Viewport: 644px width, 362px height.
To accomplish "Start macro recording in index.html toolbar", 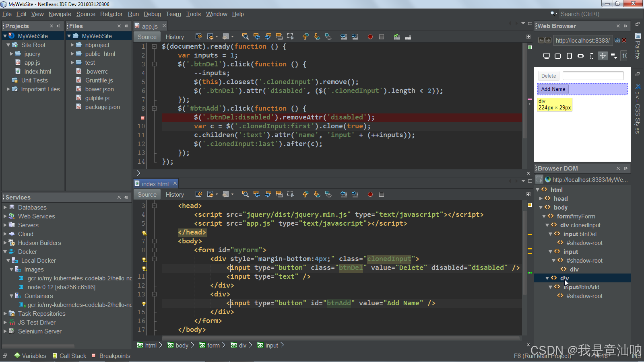I will click(370, 194).
